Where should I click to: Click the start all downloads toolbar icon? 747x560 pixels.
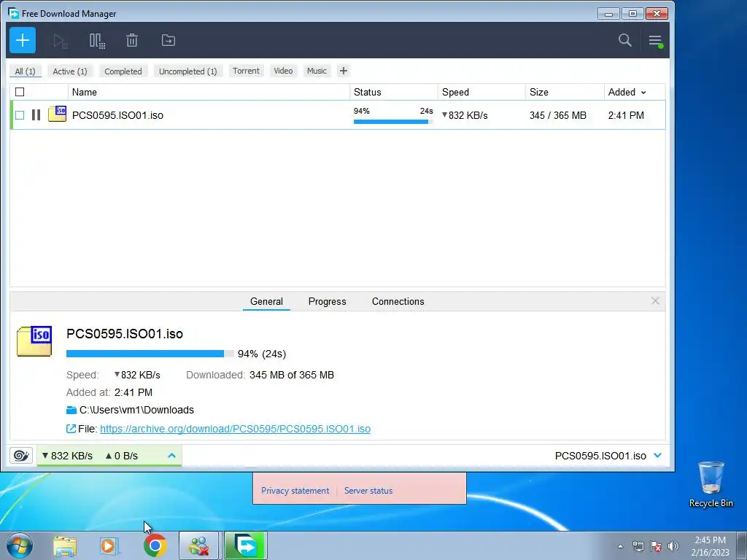61,41
